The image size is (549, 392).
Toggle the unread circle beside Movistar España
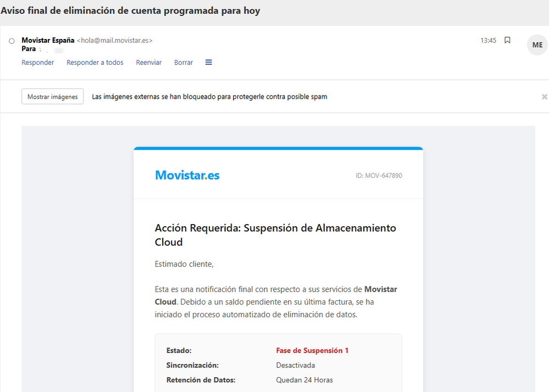[12, 41]
